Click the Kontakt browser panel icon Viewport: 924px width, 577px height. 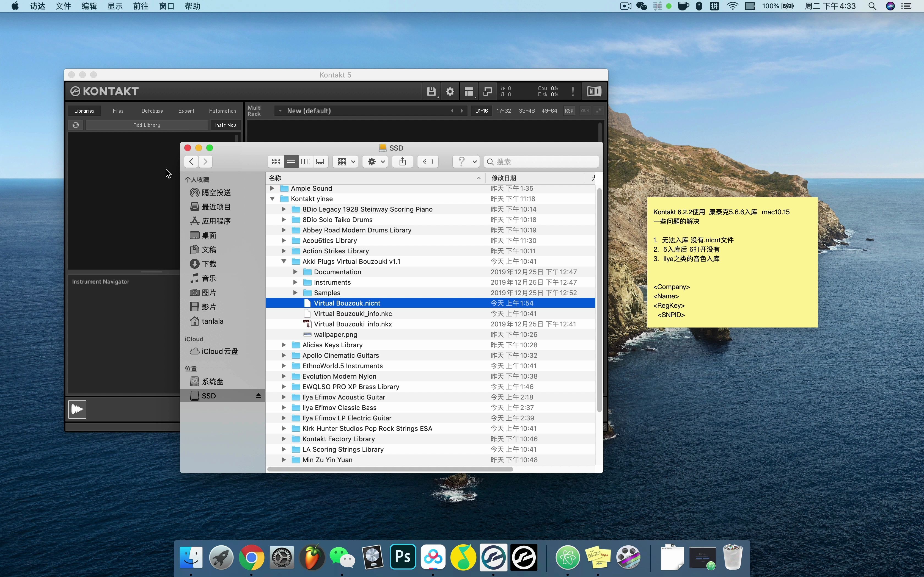click(x=469, y=91)
